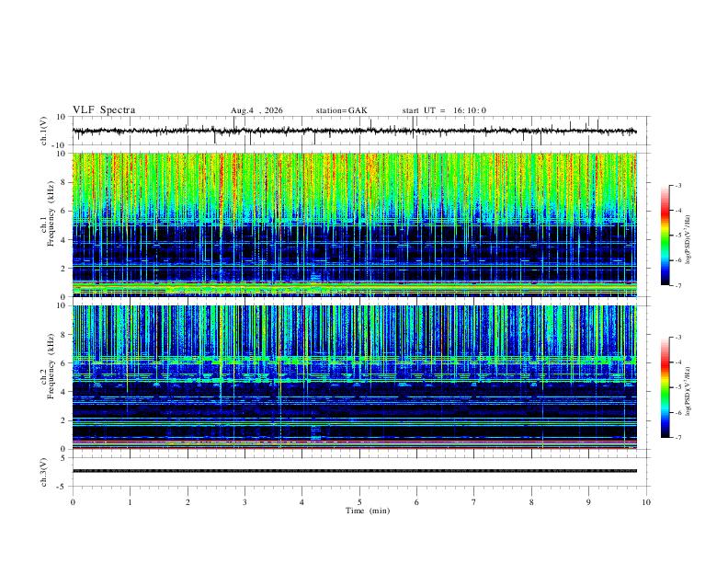Click the station=GAK label
The height and width of the screenshot is (563, 728).
[341, 110]
